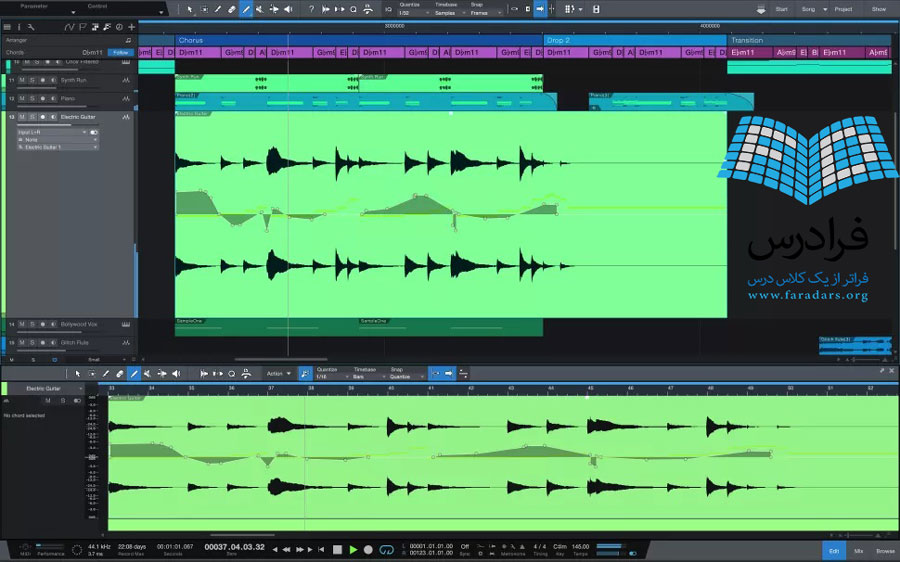The height and width of the screenshot is (562, 900).
Task: Click the active Paint tool in top toolbar
Action: [246, 9]
